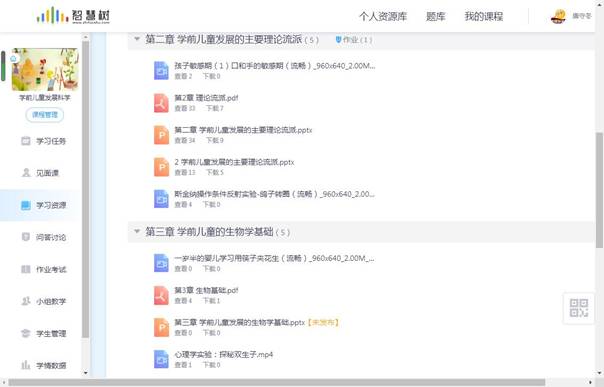
Task: Click the main page scrollbar down arrow
Action: 599,372
